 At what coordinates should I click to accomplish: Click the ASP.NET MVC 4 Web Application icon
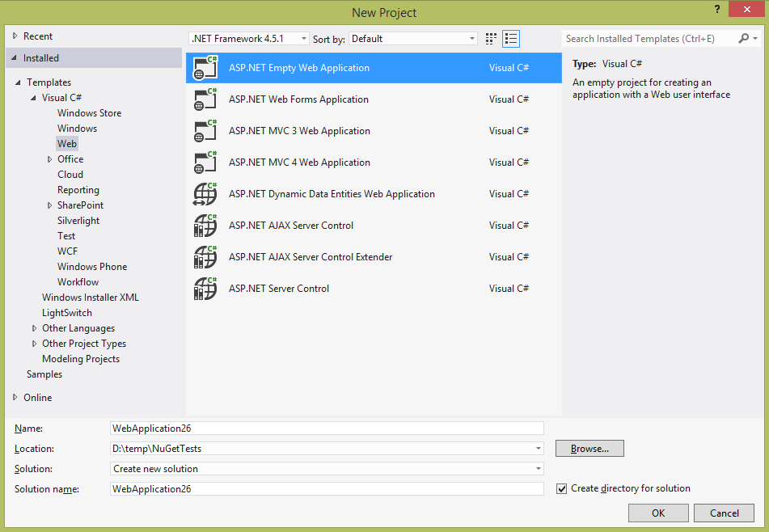tap(205, 163)
